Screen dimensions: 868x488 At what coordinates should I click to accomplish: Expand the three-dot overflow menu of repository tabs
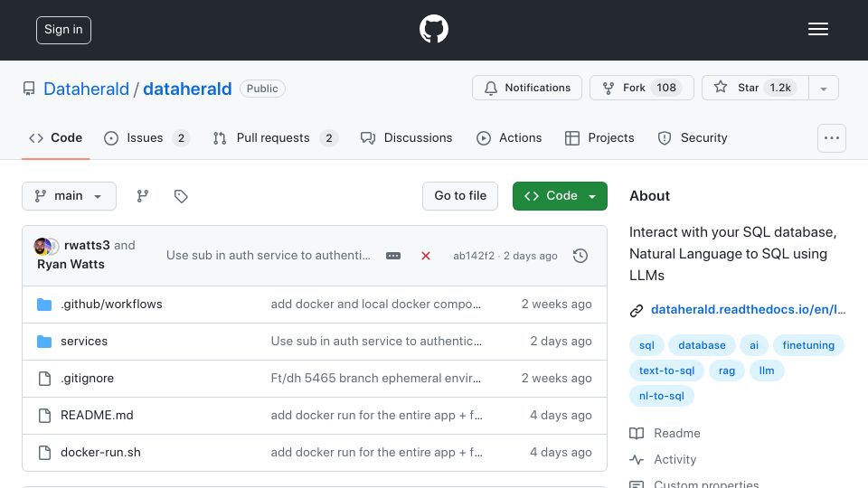(x=832, y=137)
